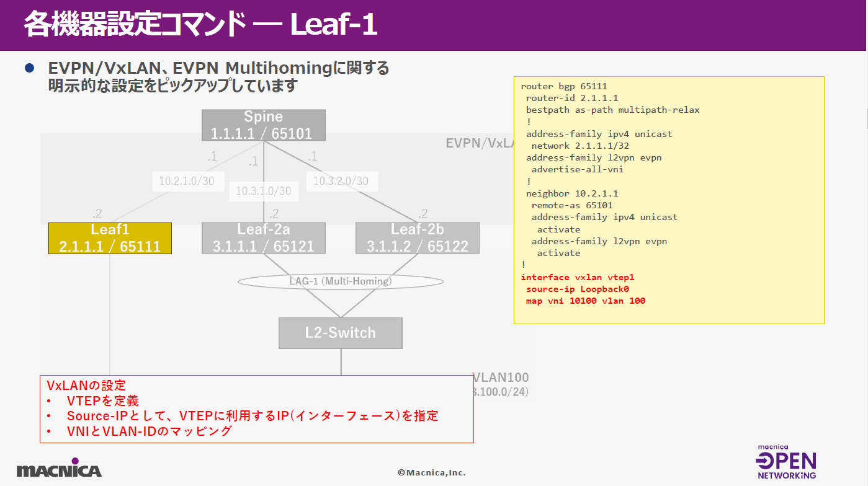Click the bullet "VTEPを定義"

[x=103, y=400]
